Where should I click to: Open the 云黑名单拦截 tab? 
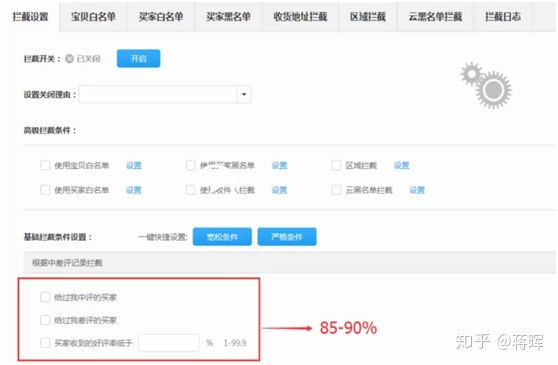(x=435, y=17)
